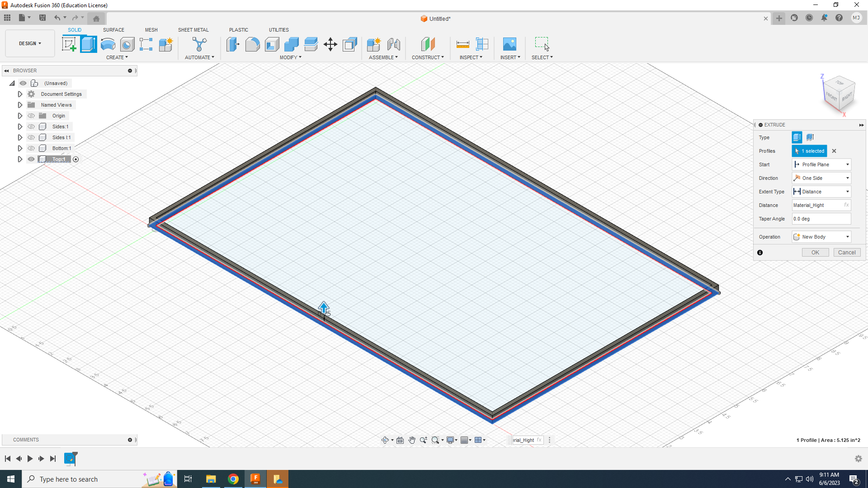Expand the Origin folder in browser

pyautogui.click(x=20, y=116)
